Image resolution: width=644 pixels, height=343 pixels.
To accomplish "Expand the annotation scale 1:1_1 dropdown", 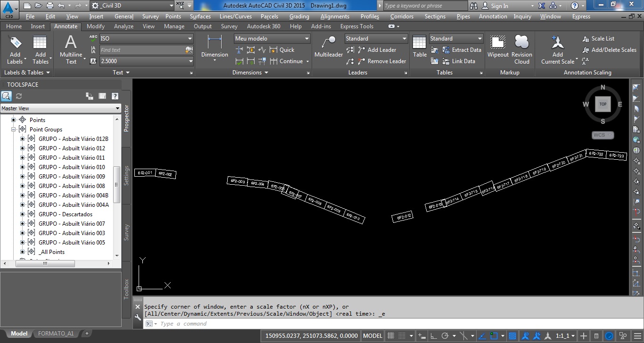I will click(572, 335).
